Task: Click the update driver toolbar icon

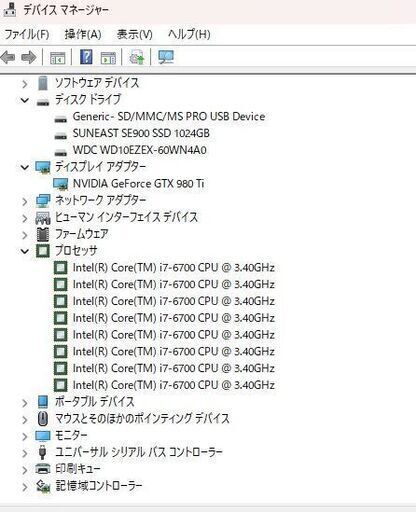Action: tap(137, 57)
